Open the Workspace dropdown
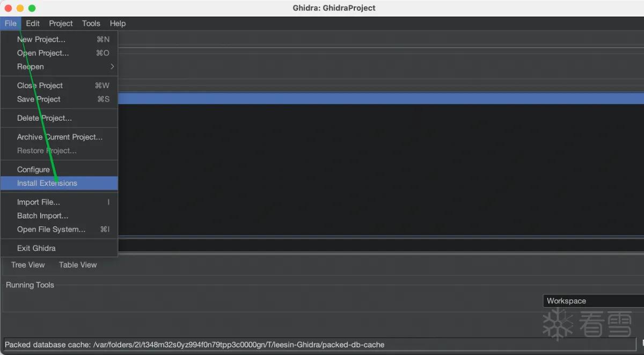 point(594,301)
